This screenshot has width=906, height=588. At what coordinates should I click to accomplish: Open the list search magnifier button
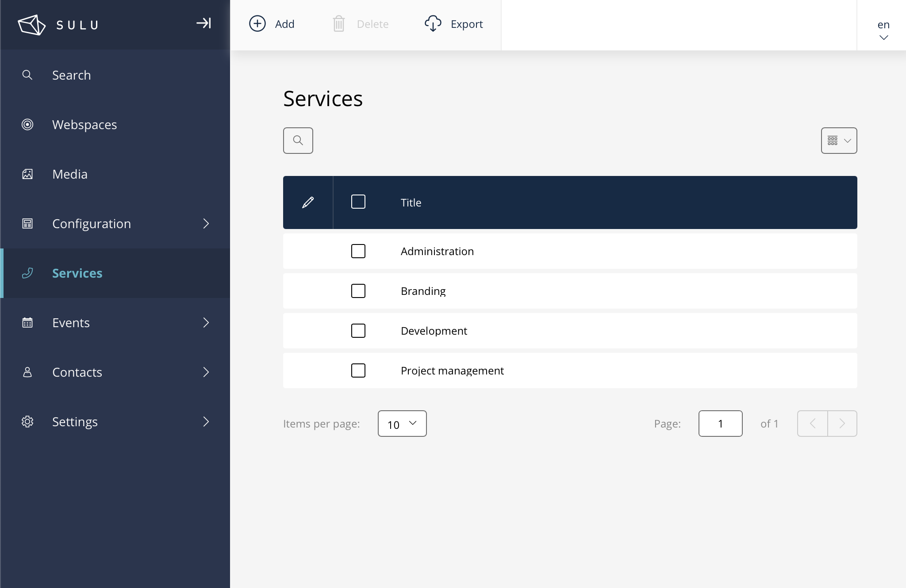[x=298, y=141]
